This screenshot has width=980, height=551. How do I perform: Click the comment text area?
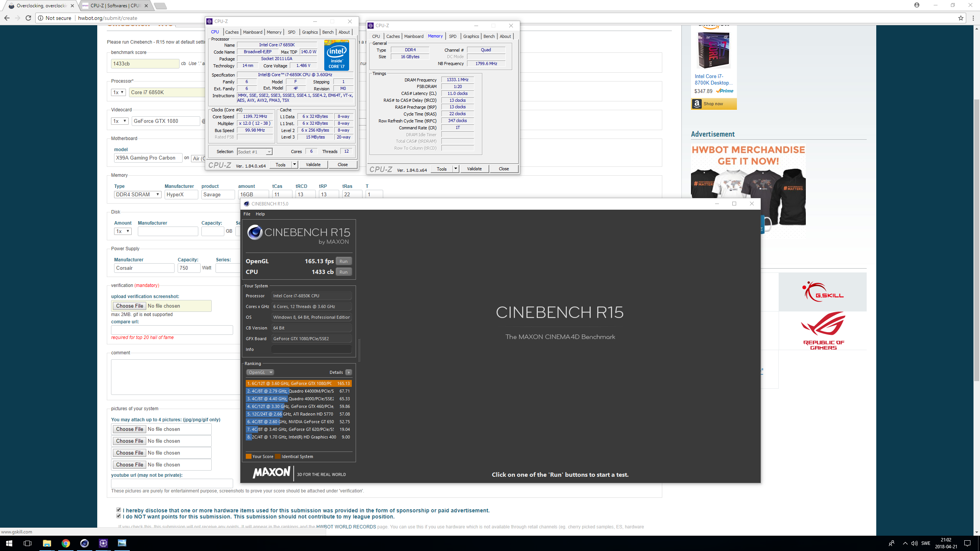click(x=175, y=377)
